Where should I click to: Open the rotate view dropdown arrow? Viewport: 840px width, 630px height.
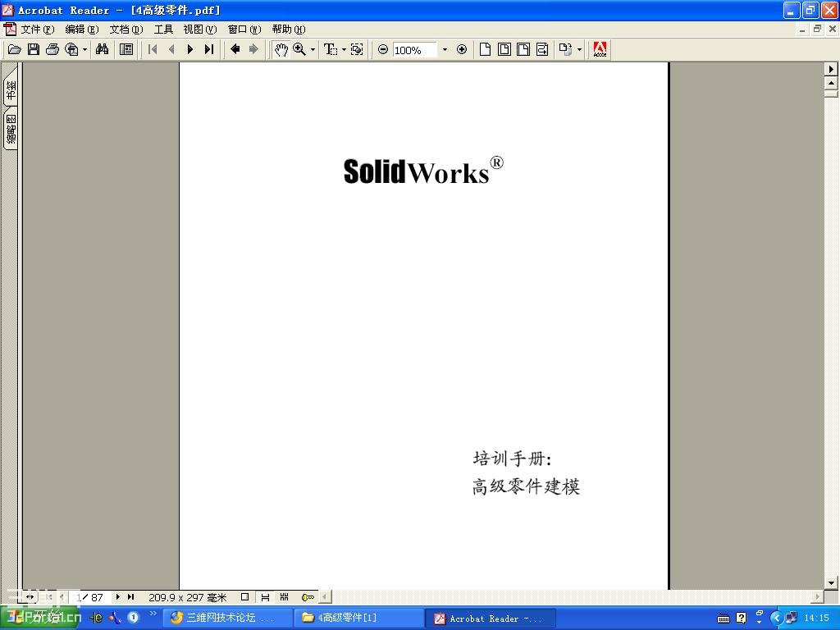coord(579,50)
